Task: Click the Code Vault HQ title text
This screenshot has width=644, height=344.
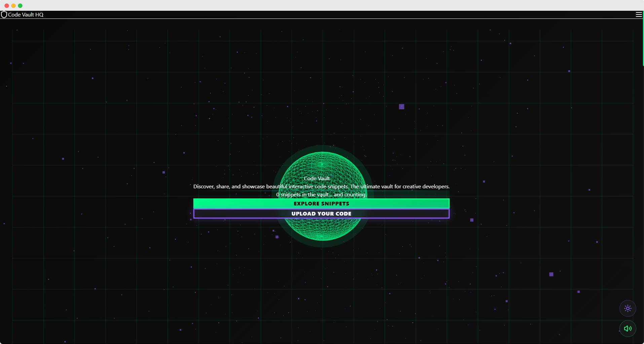Action: point(26,14)
